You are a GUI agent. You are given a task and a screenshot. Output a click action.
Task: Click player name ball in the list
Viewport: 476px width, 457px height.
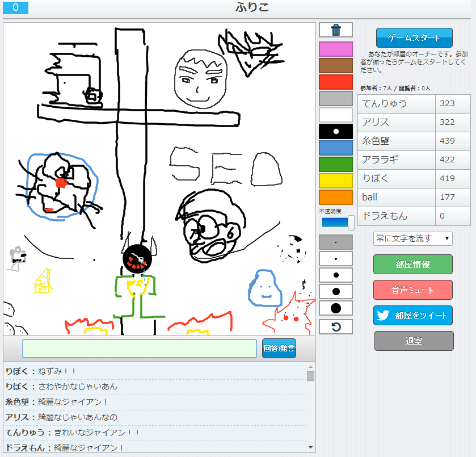click(x=369, y=197)
